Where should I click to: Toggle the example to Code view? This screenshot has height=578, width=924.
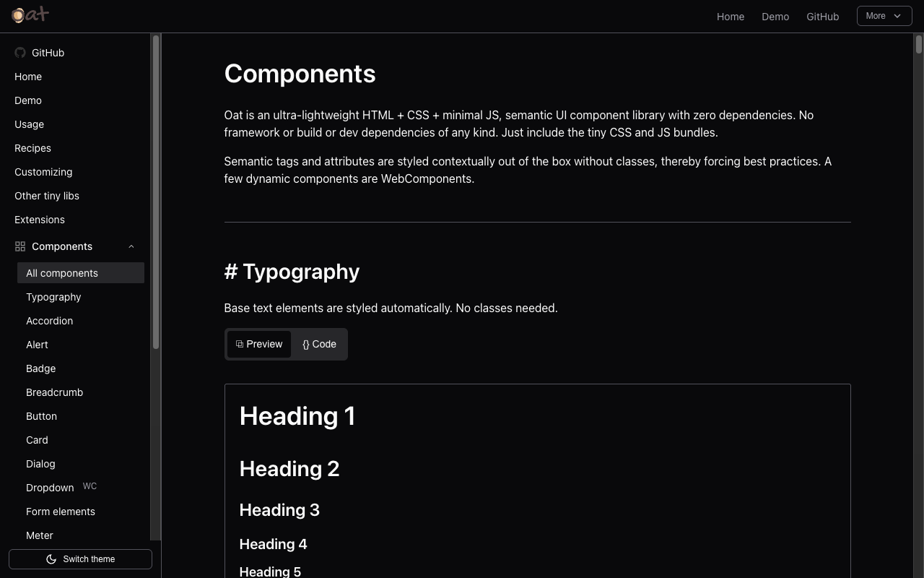319,344
